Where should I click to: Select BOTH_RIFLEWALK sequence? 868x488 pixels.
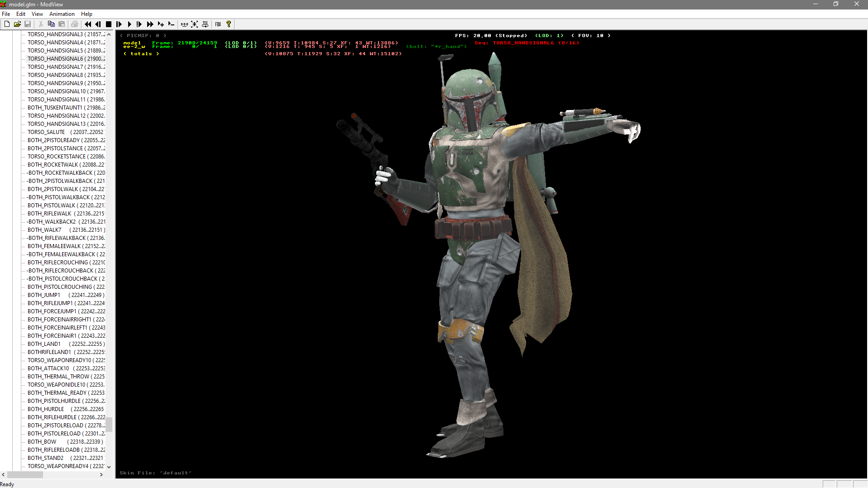66,214
